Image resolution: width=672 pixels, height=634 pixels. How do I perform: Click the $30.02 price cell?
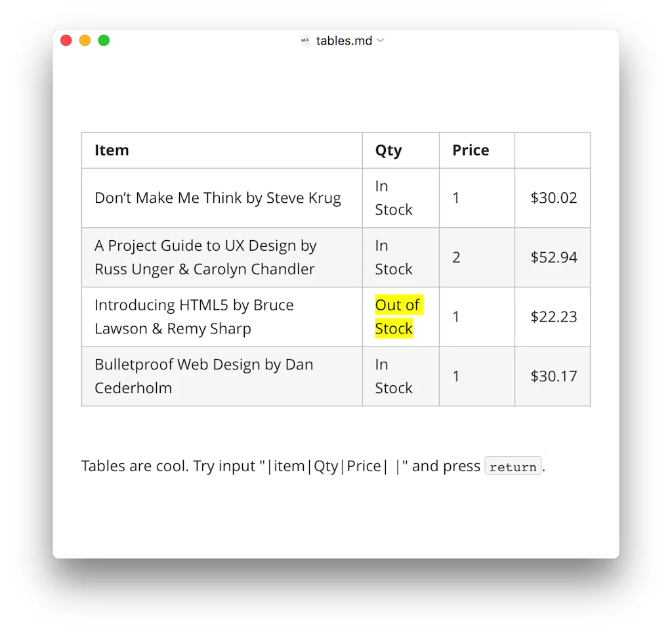pos(553,198)
